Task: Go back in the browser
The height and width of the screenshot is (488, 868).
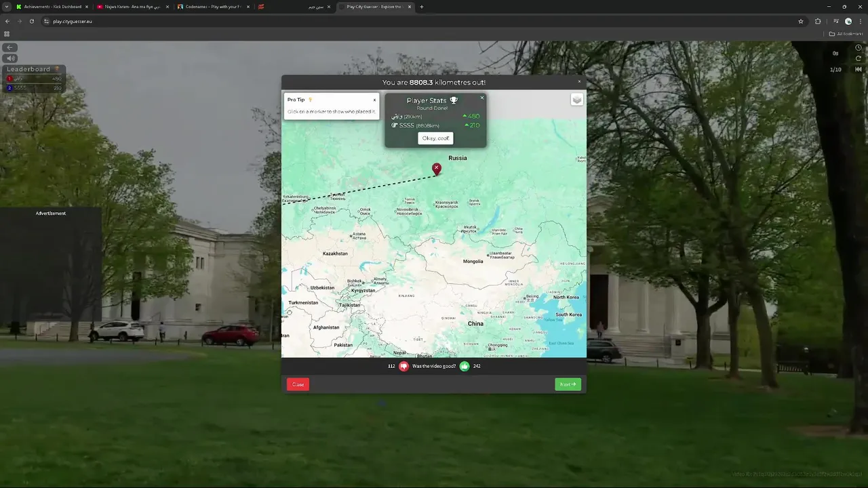Action: [7, 21]
